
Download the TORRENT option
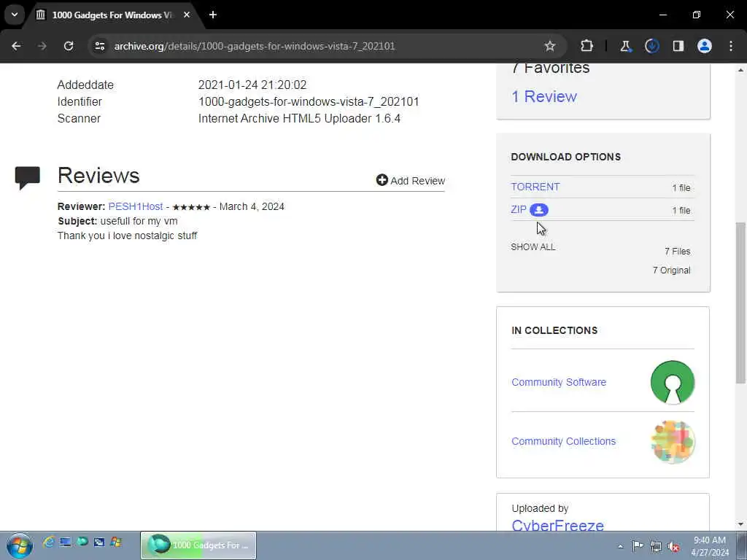[535, 187]
